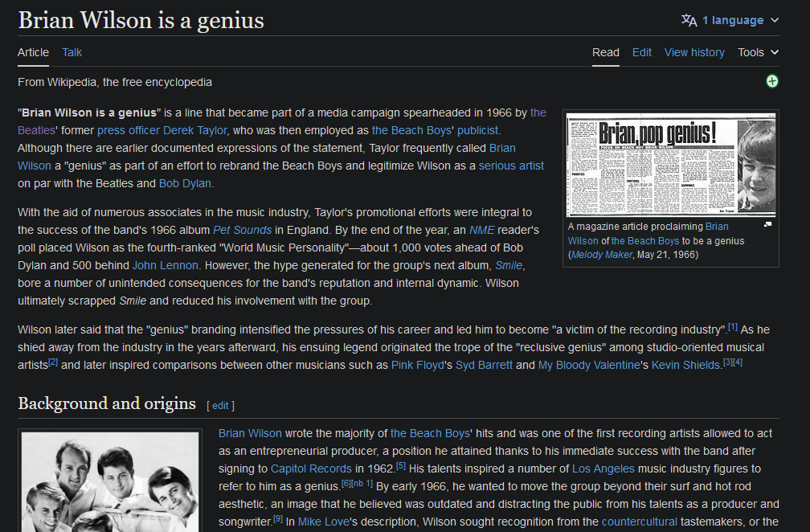Open the [nb 1] note reference
The image size is (810, 532).
(362, 484)
